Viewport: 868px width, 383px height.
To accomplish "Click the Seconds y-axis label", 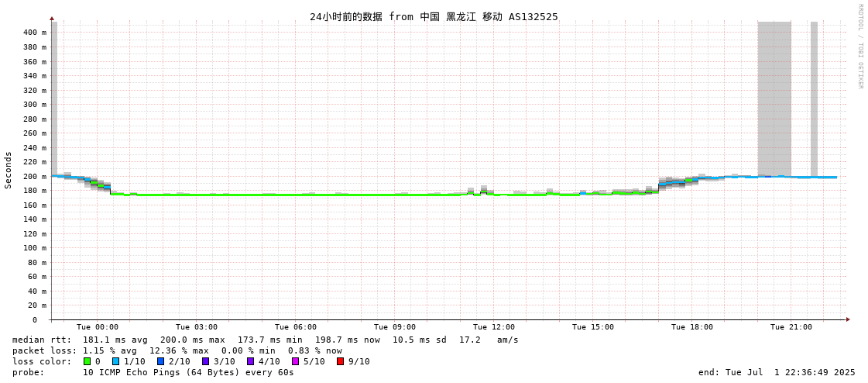I will [9, 170].
